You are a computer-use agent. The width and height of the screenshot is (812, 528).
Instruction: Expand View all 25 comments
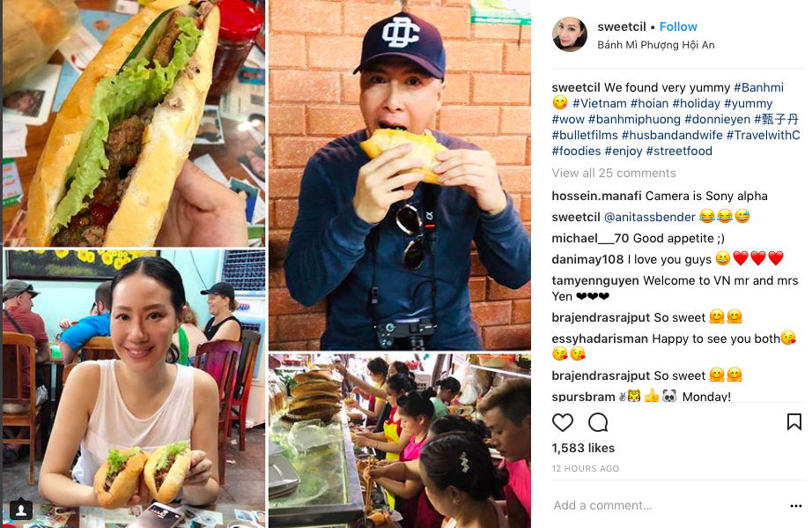tap(614, 173)
